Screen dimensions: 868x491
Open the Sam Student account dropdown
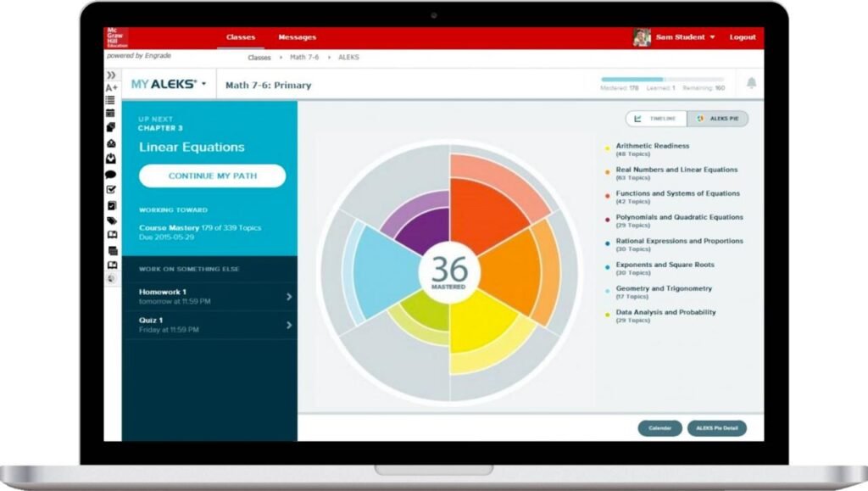(x=685, y=37)
